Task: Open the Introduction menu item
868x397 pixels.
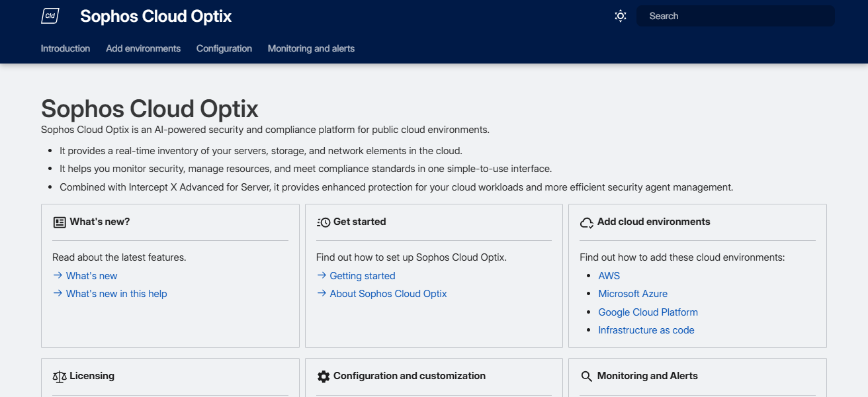Action: [65, 48]
